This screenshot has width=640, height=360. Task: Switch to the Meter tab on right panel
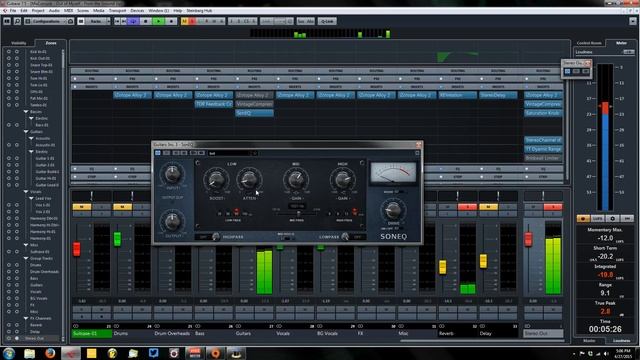pyautogui.click(x=621, y=43)
